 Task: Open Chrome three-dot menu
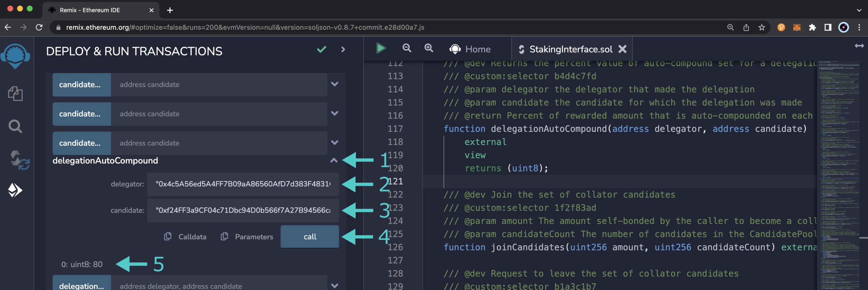click(x=859, y=27)
